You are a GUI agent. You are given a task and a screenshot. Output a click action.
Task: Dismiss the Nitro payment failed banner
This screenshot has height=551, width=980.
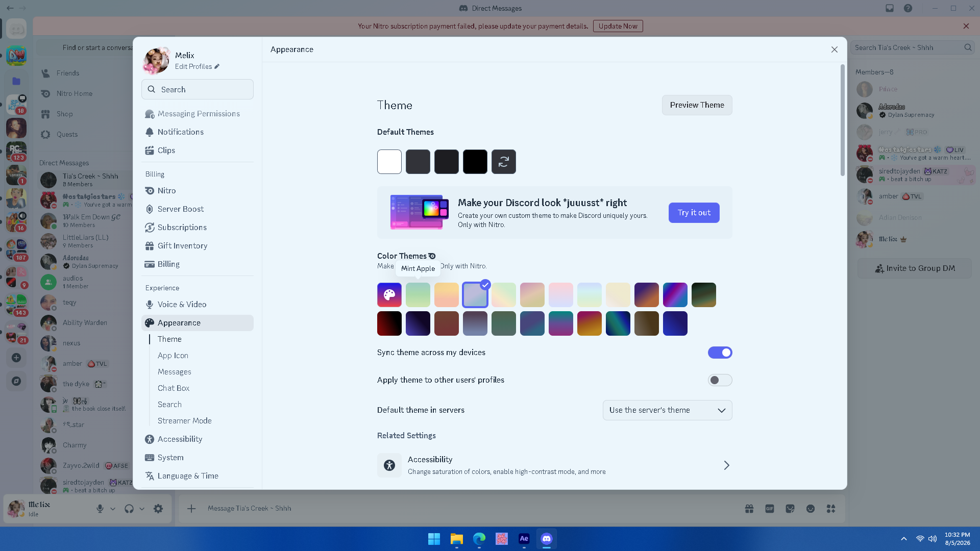tap(966, 26)
